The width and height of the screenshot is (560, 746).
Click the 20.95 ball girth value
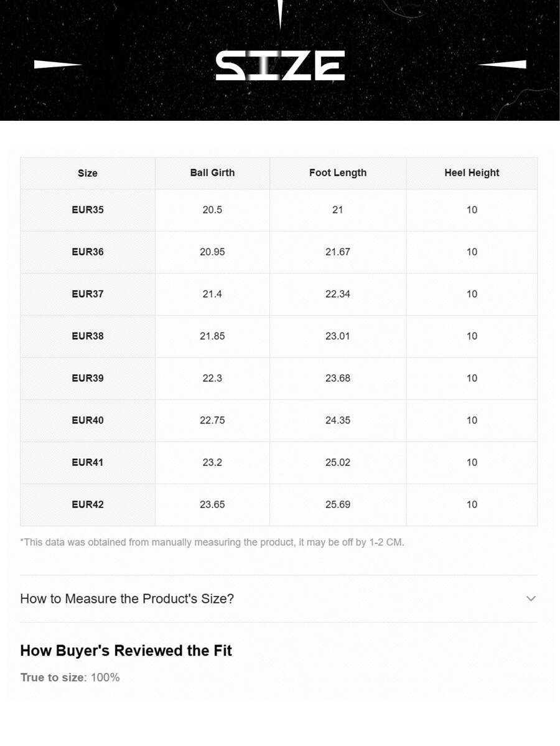212,252
